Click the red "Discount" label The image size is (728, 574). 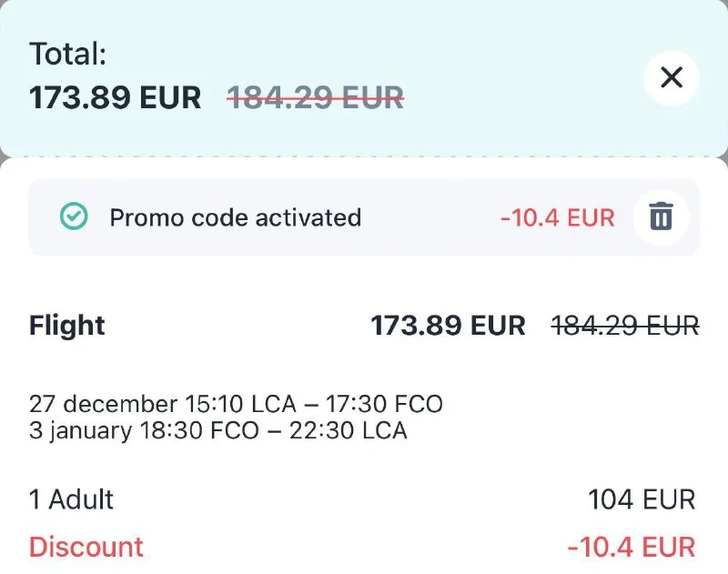tap(86, 547)
